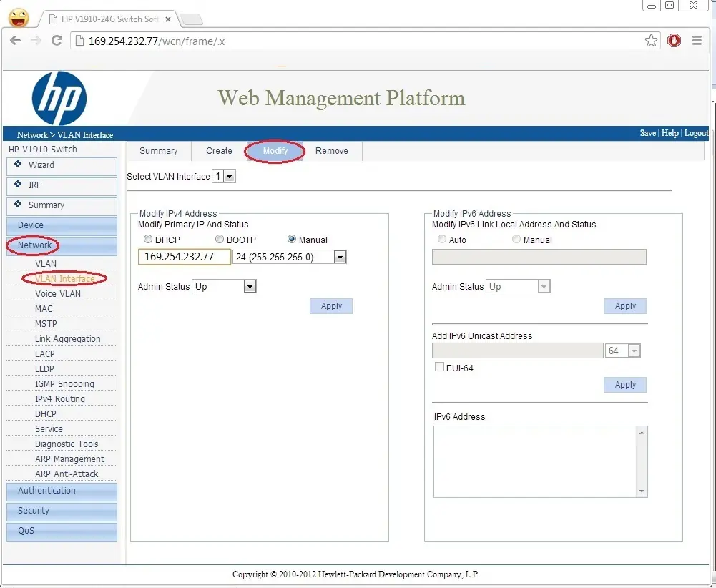The width and height of the screenshot is (716, 588).
Task: Open the IGMP Snooping submenu item
Action: pos(64,384)
